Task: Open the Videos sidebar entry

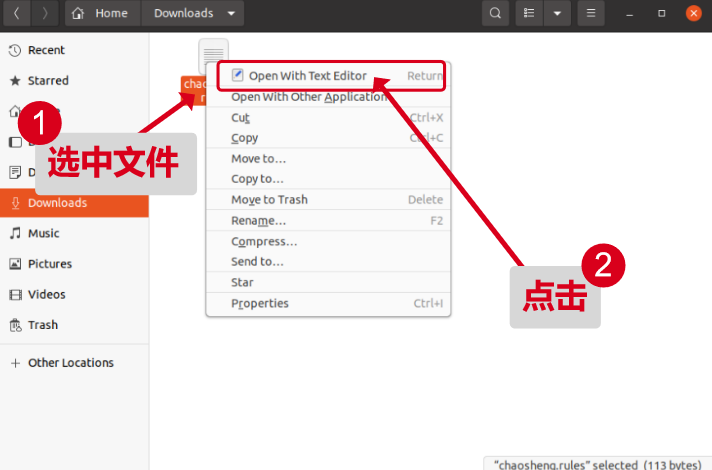Action: tap(46, 294)
